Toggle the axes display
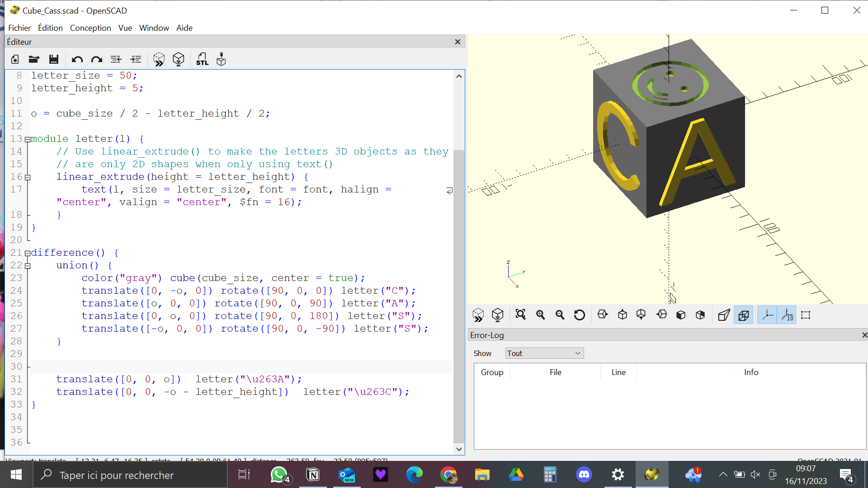The width and height of the screenshot is (868, 488). 767,315
